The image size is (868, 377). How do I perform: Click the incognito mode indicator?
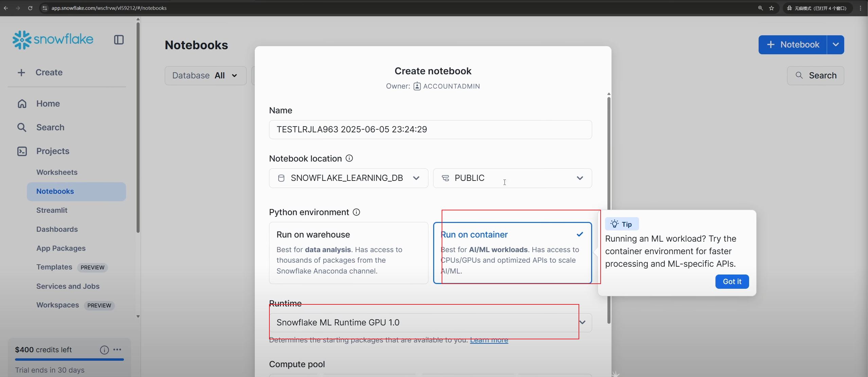point(818,8)
